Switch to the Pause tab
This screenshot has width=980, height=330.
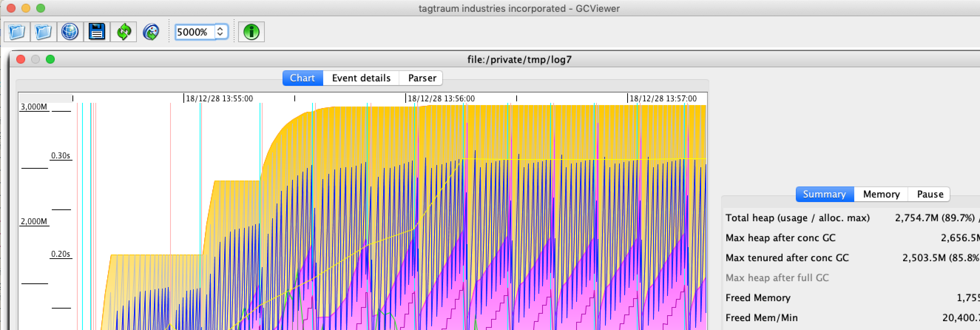point(930,194)
